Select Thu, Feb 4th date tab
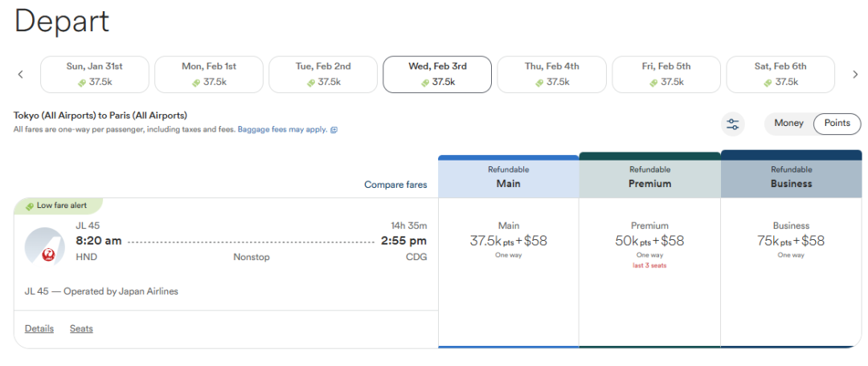868x366 pixels. 552,74
